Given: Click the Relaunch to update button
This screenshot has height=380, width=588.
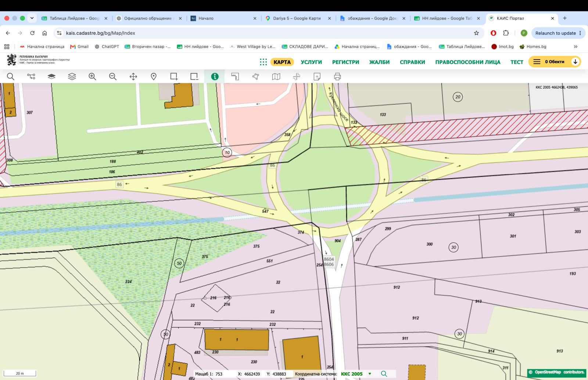Looking at the screenshot, I should point(558,33).
